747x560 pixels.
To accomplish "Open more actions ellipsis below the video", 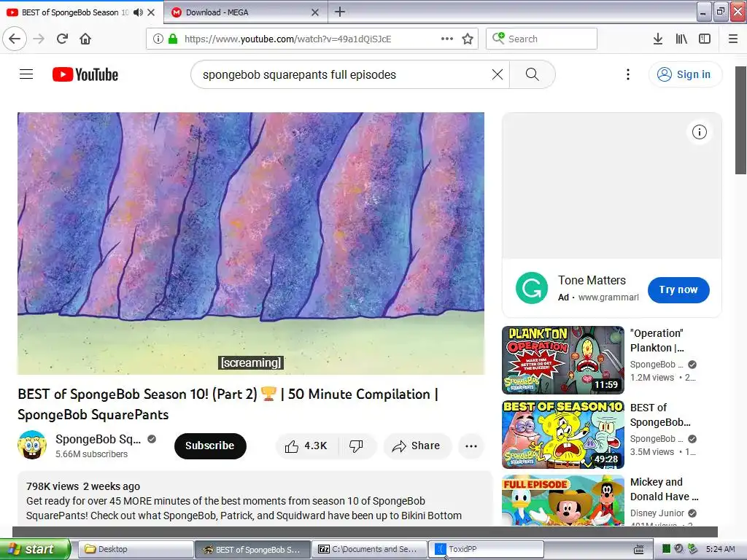I will pos(471,446).
